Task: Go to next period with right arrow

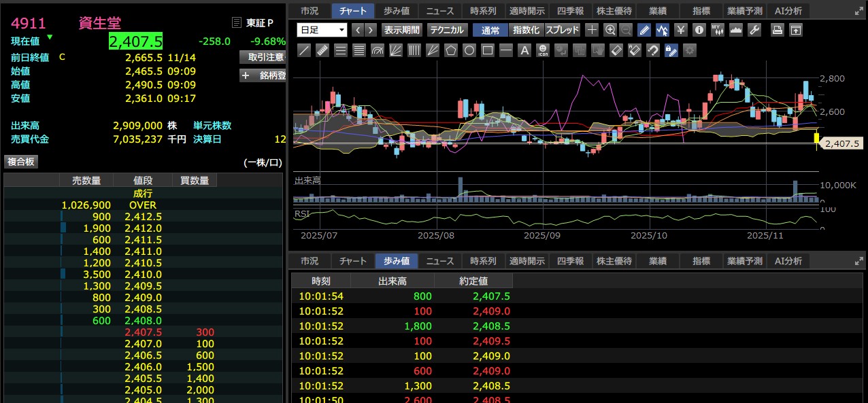Action: (371, 30)
